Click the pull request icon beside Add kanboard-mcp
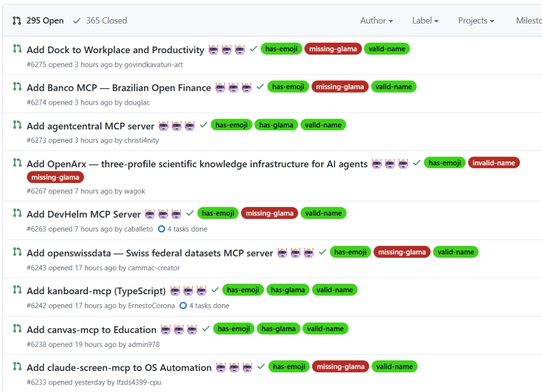Screen dimensions: 542x392 click(17, 290)
